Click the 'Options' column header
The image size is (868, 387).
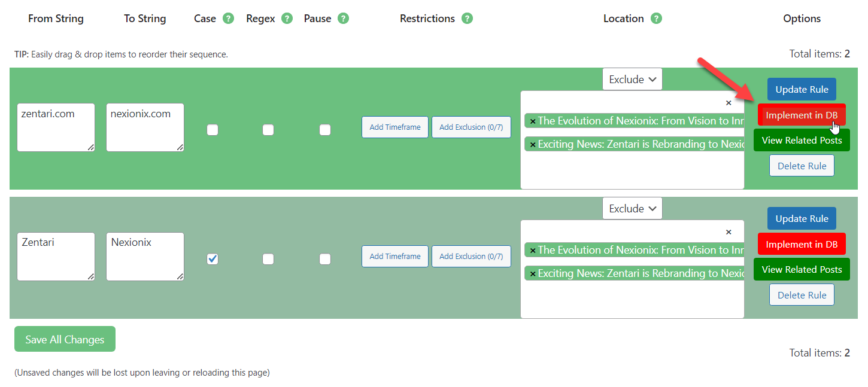pos(802,19)
